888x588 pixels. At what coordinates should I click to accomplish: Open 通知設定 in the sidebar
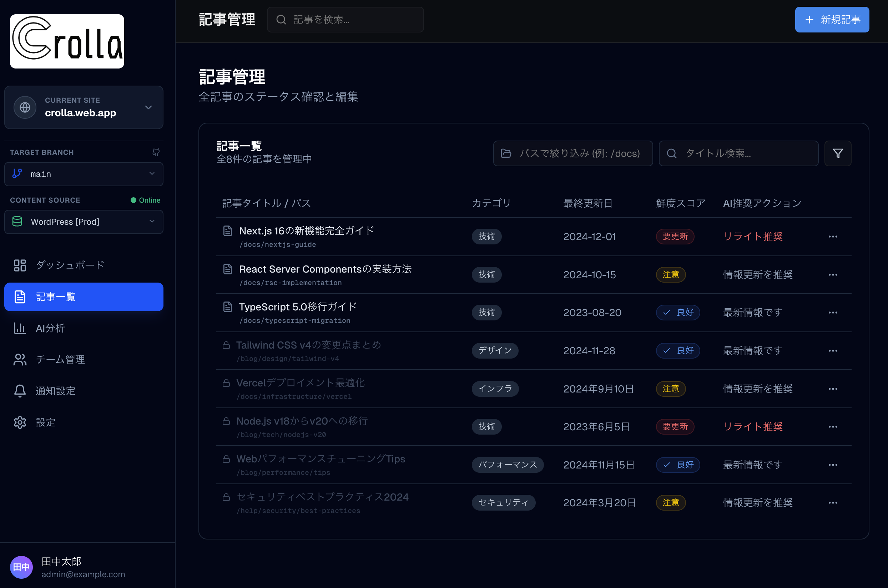(x=56, y=391)
